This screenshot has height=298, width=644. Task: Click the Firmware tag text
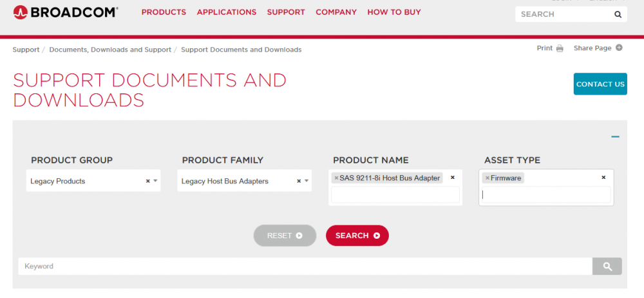[x=506, y=178]
